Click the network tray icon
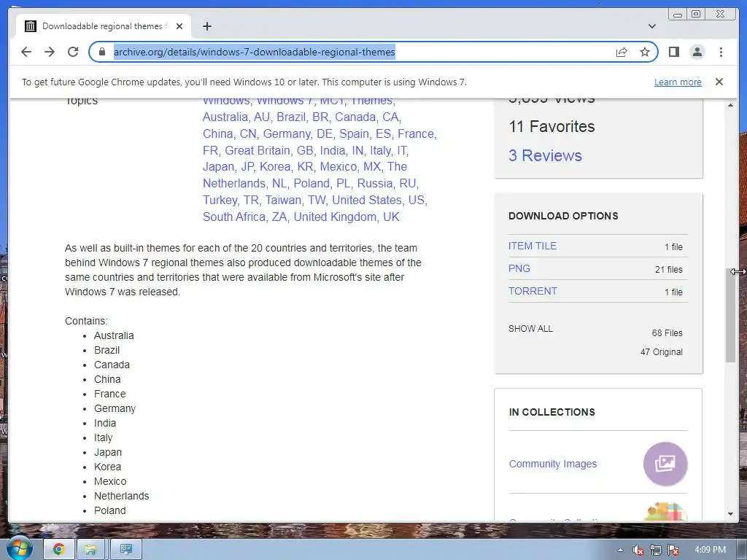747x560 pixels. coord(656,550)
